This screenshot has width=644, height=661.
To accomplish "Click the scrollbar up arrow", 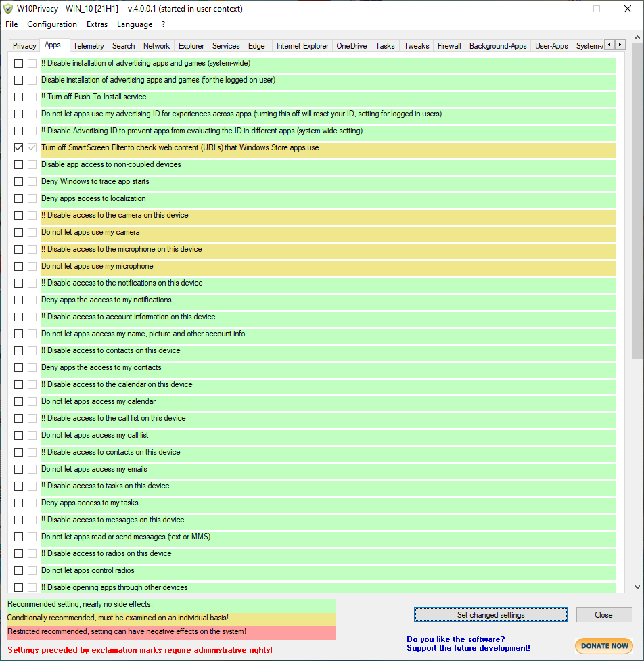I will click(637, 37).
